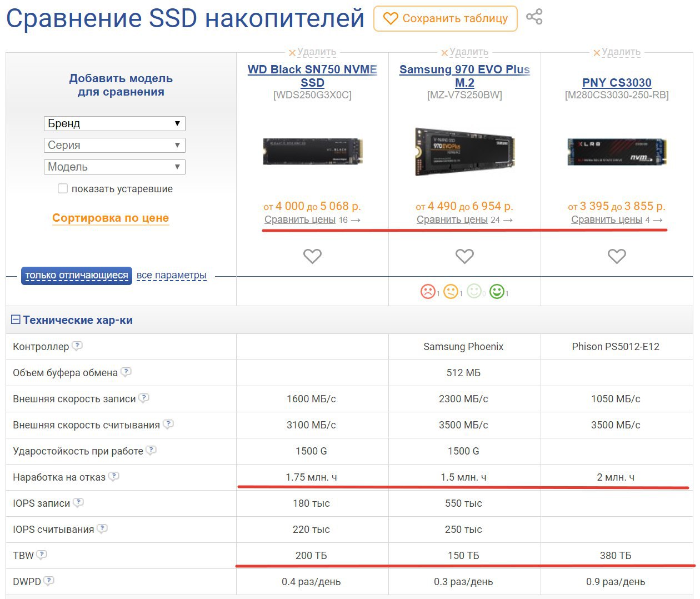
Task: Open help tooltip for Ударостойкость при работе
Action: [151, 450]
